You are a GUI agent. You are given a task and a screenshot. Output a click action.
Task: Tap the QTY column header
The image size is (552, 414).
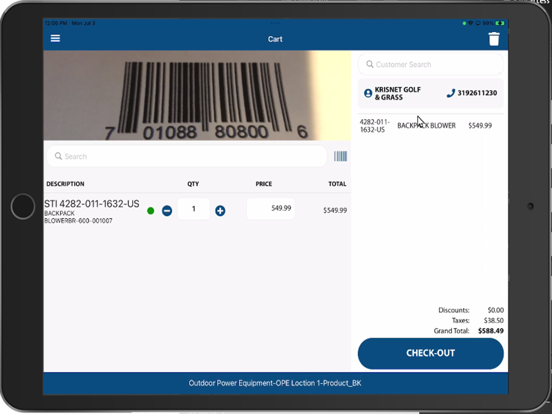(x=193, y=184)
